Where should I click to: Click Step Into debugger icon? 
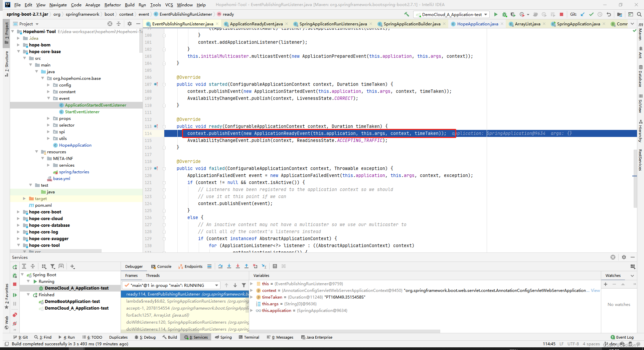(x=229, y=266)
